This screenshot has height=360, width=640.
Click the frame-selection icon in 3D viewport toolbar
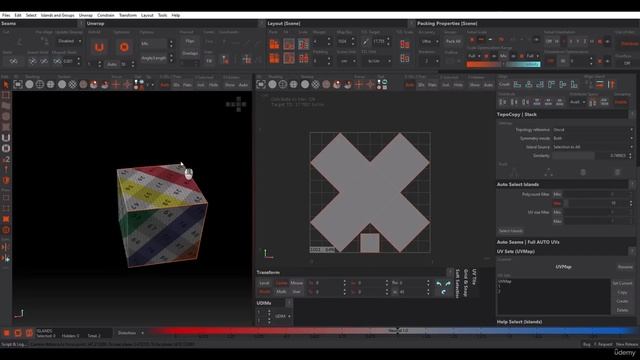click(x=18, y=84)
